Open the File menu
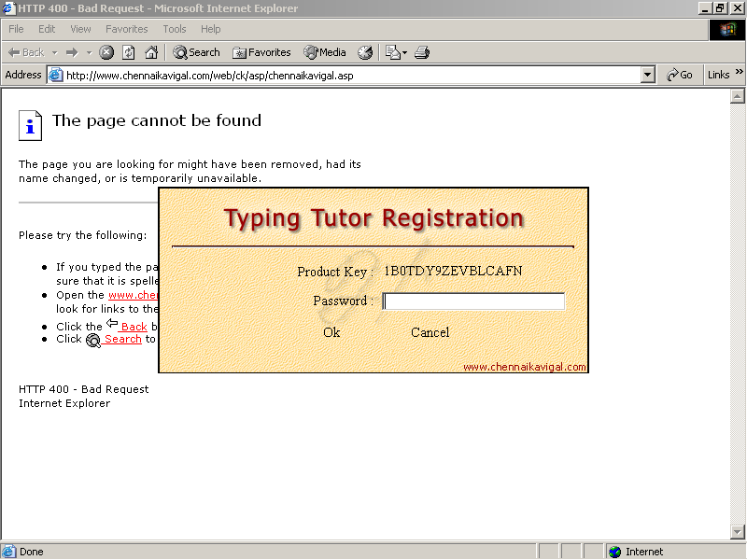Viewport: 747px width, 560px height. (16, 29)
